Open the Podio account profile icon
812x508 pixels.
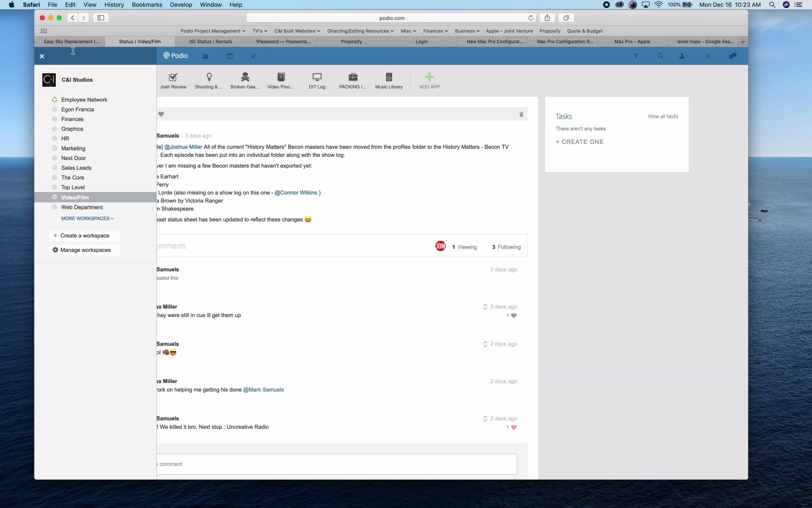pos(684,56)
